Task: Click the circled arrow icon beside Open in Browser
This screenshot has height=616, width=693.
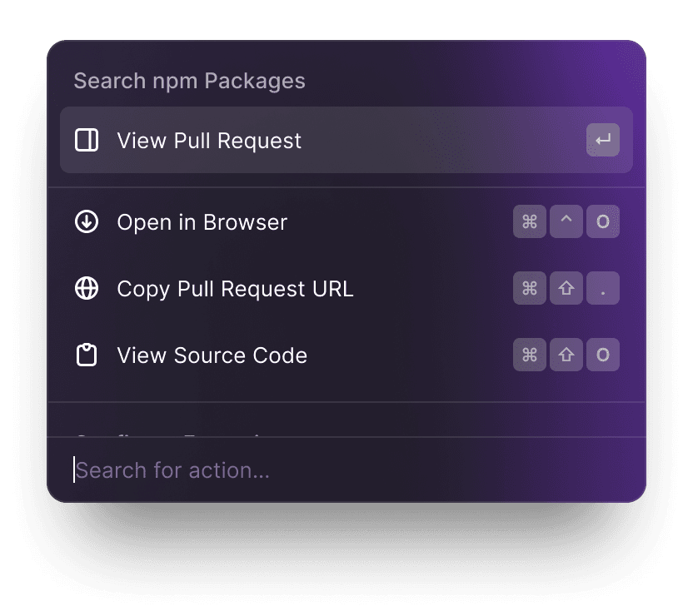Action: pos(85,221)
